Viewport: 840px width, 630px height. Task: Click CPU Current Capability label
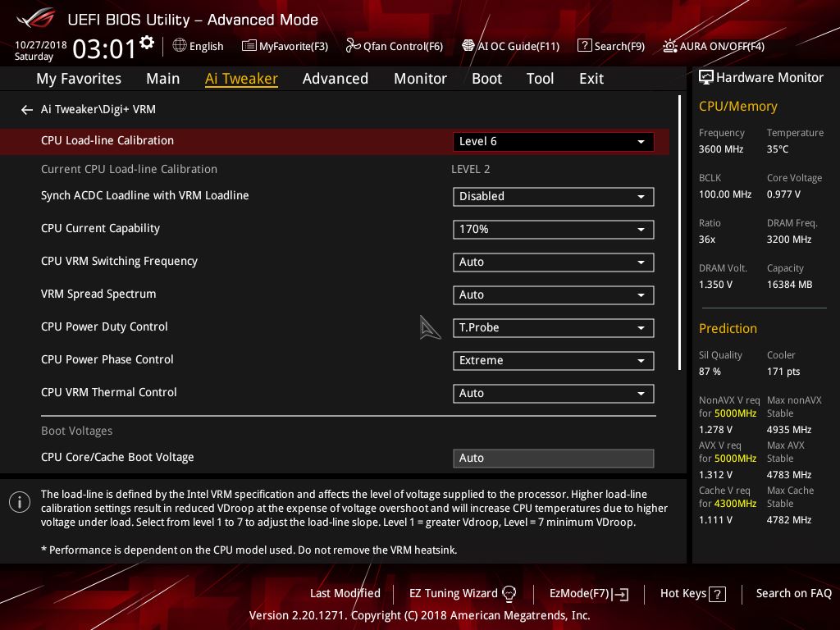100,228
